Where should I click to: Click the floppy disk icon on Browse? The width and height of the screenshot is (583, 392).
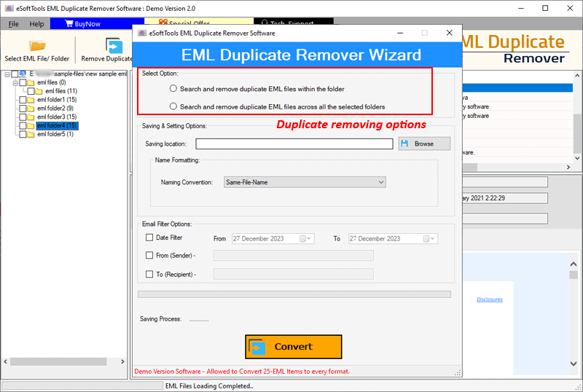[x=405, y=144]
